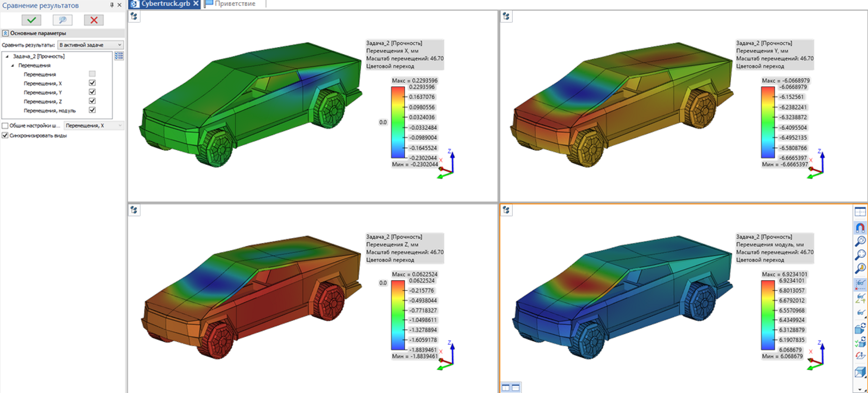Uncheck the Перемещения, модуль checkbox
868x393 pixels.
tap(92, 110)
